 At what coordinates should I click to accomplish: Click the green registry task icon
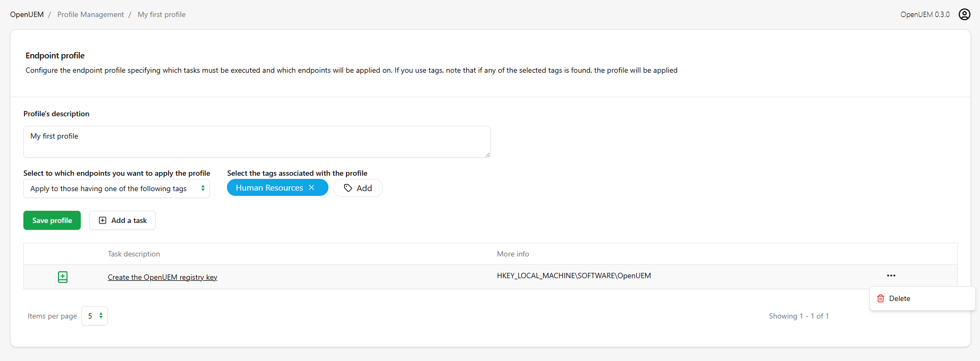(x=63, y=277)
